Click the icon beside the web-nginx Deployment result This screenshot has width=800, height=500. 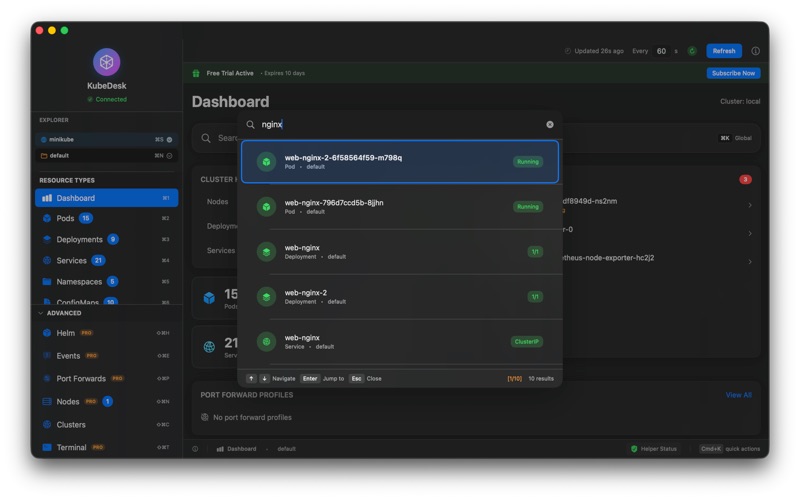pyautogui.click(x=266, y=252)
